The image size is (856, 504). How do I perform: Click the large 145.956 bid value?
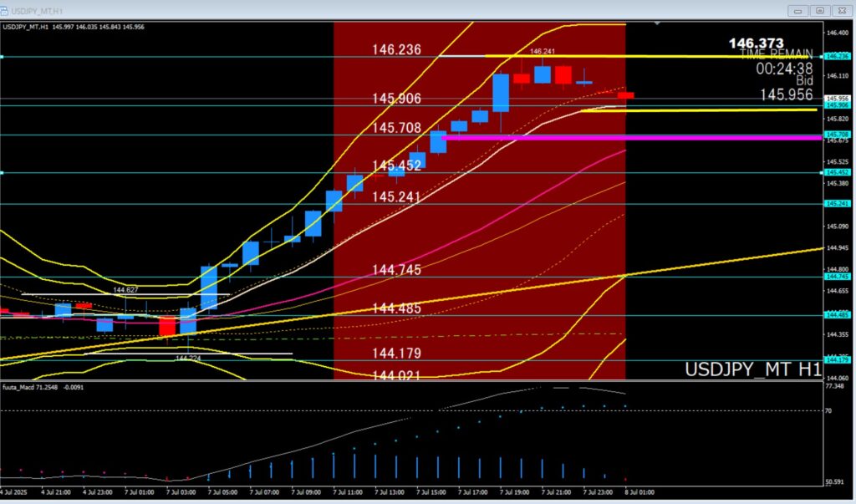pos(786,95)
